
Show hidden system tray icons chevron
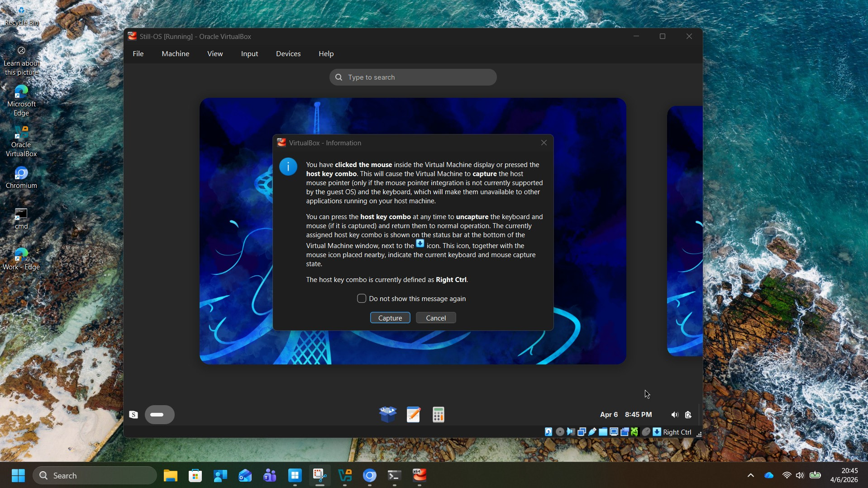tap(750, 475)
